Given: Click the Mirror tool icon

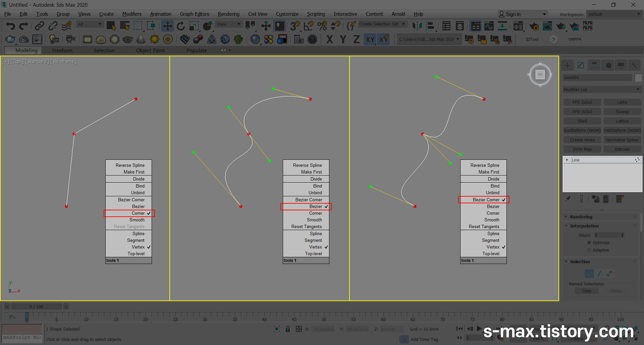Looking at the screenshot, I should pyautogui.click(x=417, y=26).
